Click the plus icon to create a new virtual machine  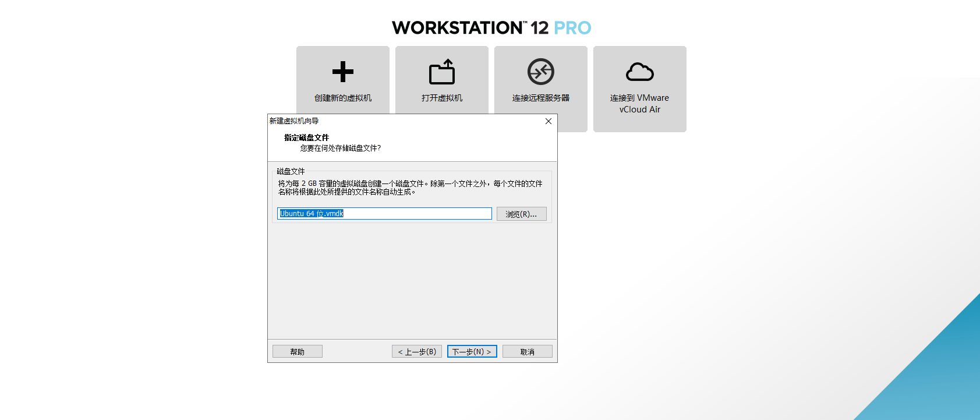point(343,72)
